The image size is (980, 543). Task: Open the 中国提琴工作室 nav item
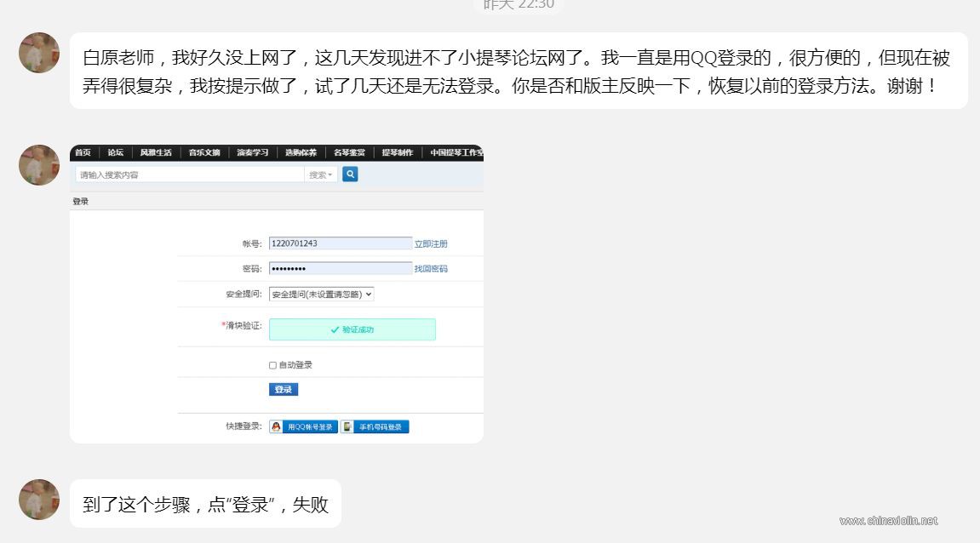click(456, 152)
